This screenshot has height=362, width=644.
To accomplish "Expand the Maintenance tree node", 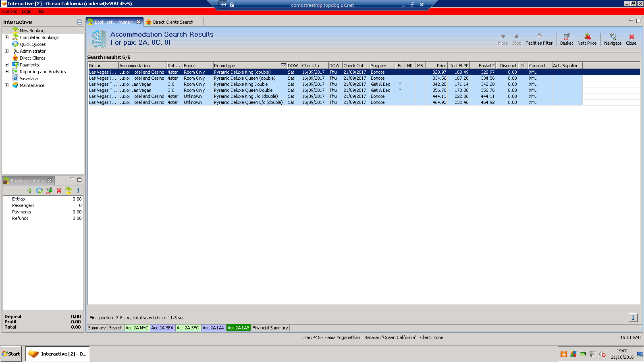I will [6, 85].
